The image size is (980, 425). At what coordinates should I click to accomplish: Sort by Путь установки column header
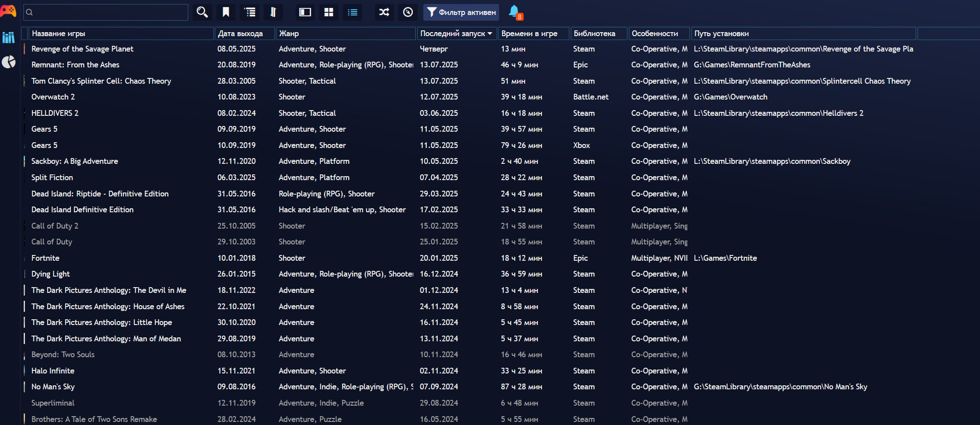click(804, 33)
